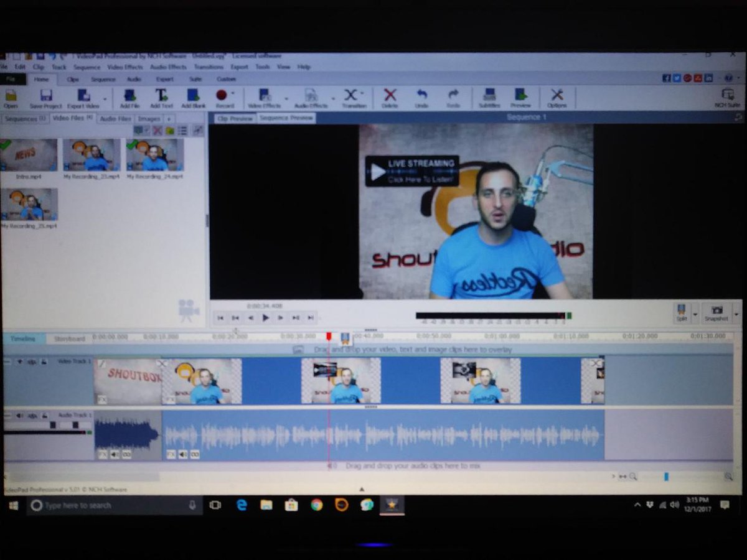Expand the Video Effects dropdown arrow
747x560 pixels.
click(286, 98)
